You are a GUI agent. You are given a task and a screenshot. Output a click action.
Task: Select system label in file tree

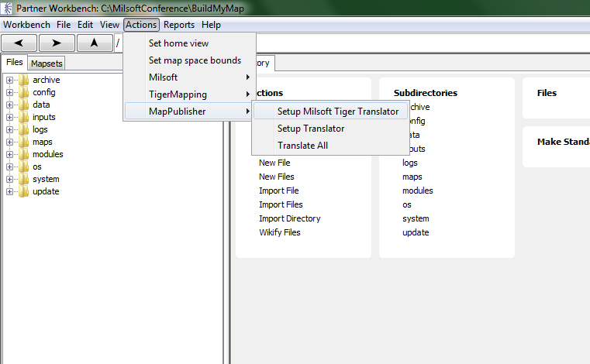click(46, 179)
